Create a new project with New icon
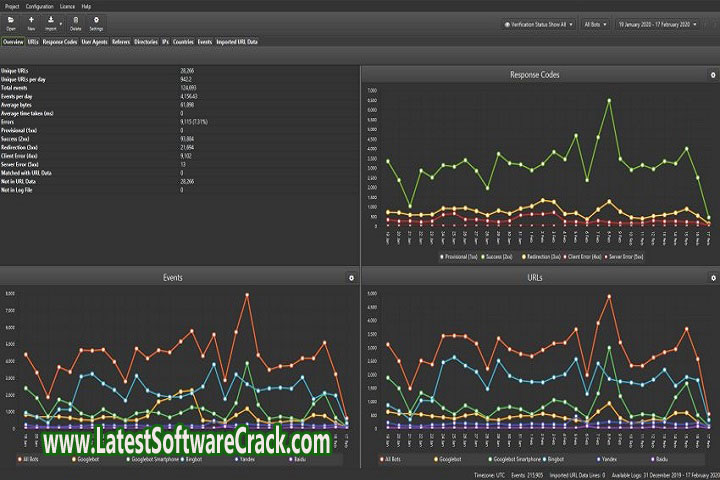This screenshot has height=480, width=720. 31,21
